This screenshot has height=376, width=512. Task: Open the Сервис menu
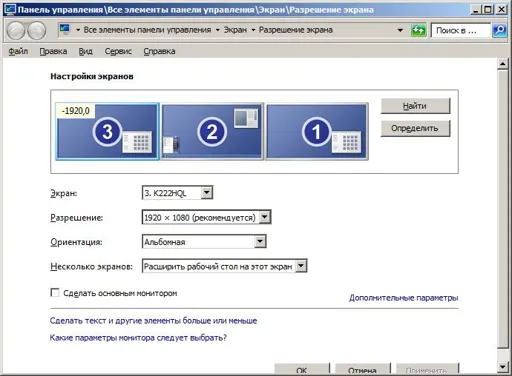[x=118, y=51]
